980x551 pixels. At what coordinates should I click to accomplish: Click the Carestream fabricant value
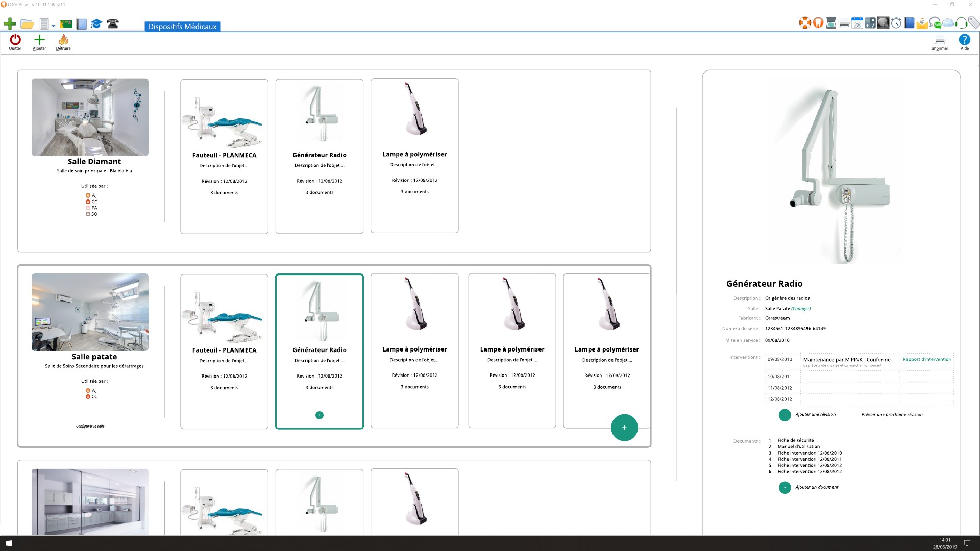pyautogui.click(x=777, y=318)
